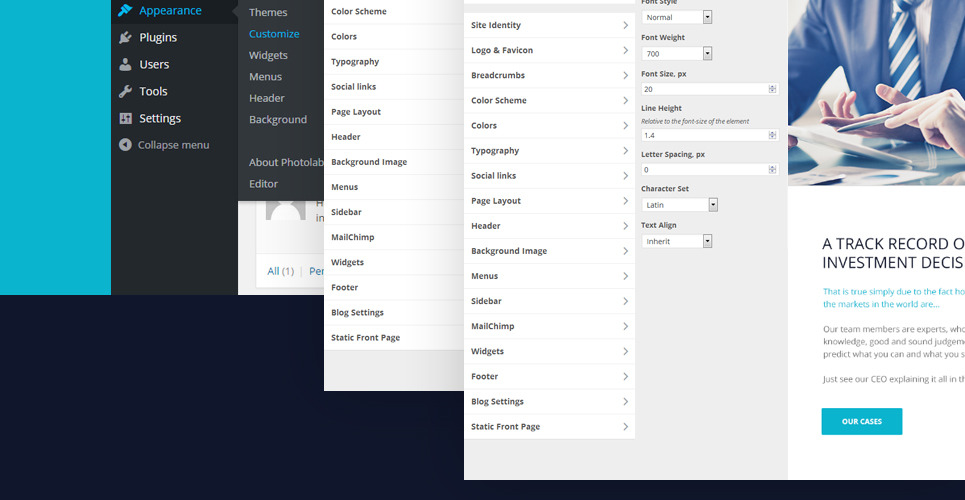Open the Font Weight dropdown showing 700
Screen dimensions: 965x500
[677, 54]
